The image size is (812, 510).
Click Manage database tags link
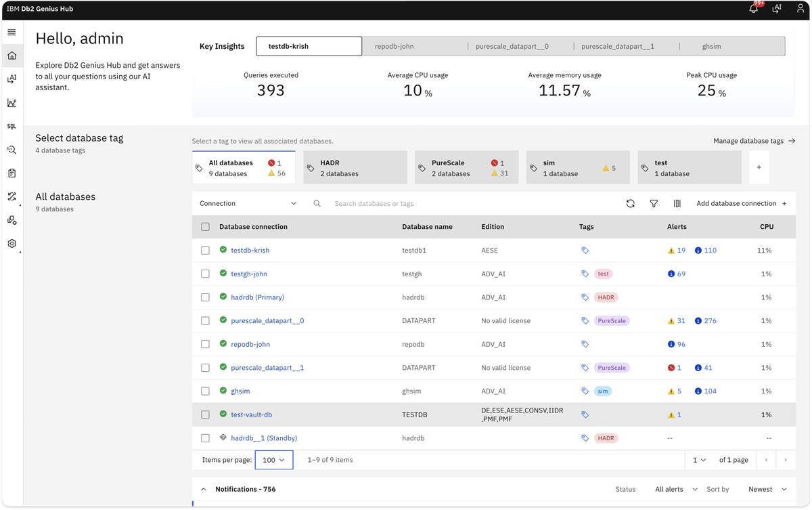coord(754,141)
